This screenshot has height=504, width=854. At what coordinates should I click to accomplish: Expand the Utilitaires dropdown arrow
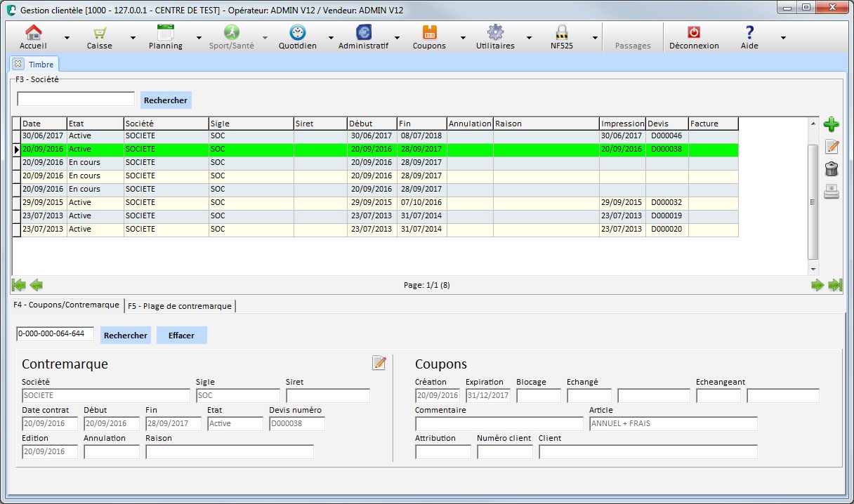pos(529,38)
